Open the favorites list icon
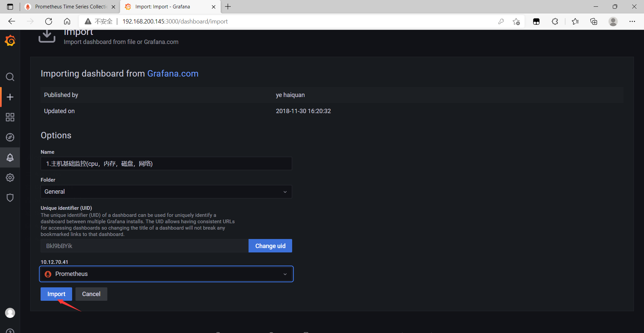This screenshot has width=644, height=333. pos(575,21)
